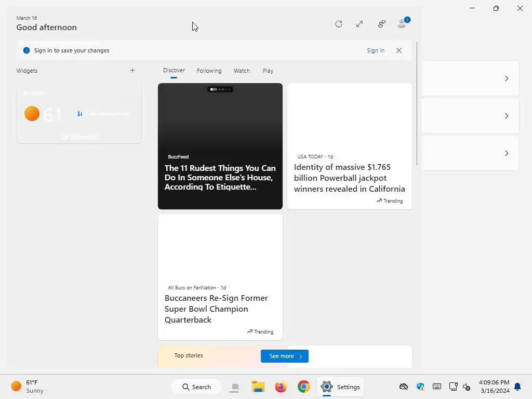Switch to the Discover tab
Screen dimensions: 532x399
coord(174,70)
